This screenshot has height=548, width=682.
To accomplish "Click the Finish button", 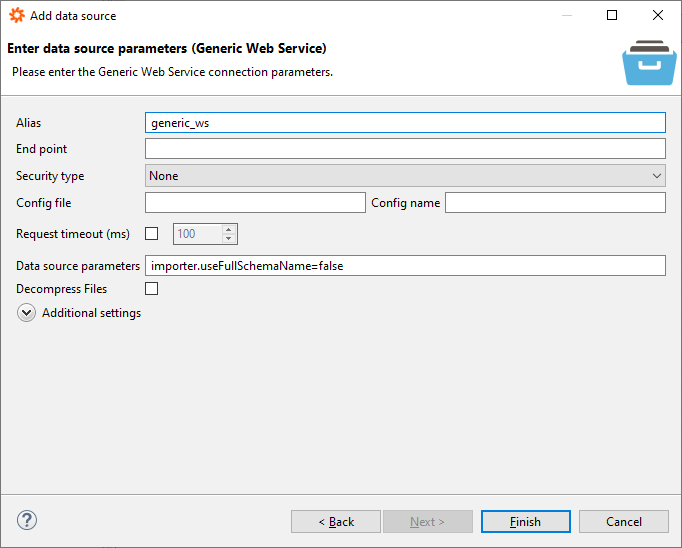I will pos(525,522).
